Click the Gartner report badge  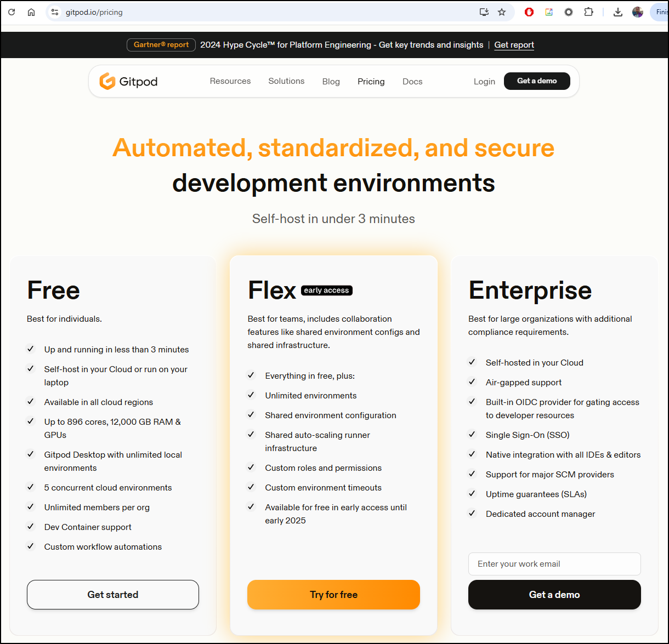click(161, 45)
